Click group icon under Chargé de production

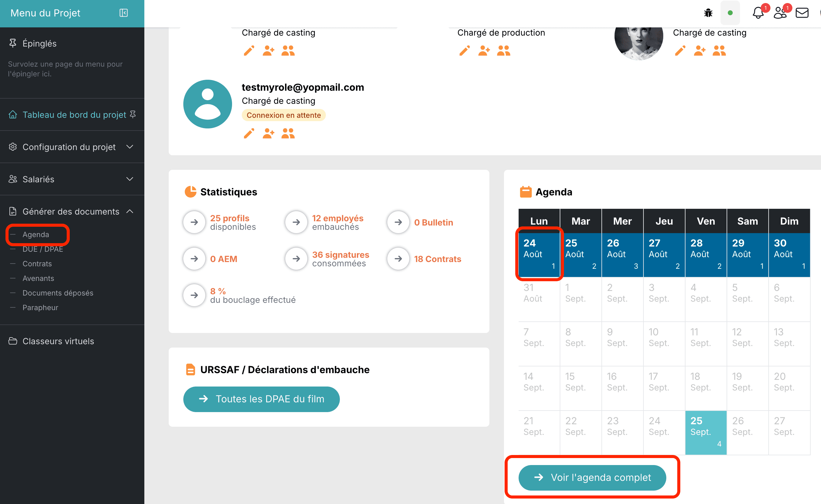504,51
